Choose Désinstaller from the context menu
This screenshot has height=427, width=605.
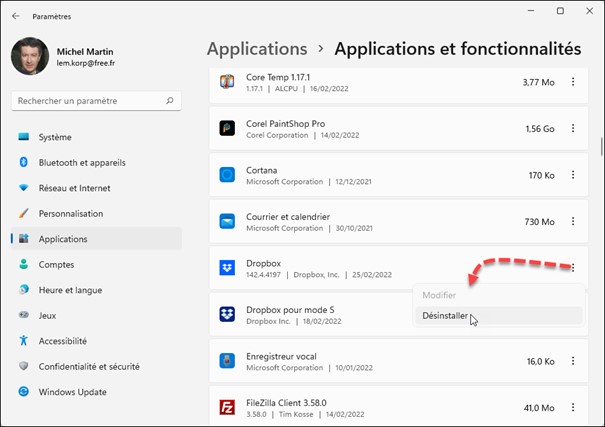pyautogui.click(x=444, y=315)
